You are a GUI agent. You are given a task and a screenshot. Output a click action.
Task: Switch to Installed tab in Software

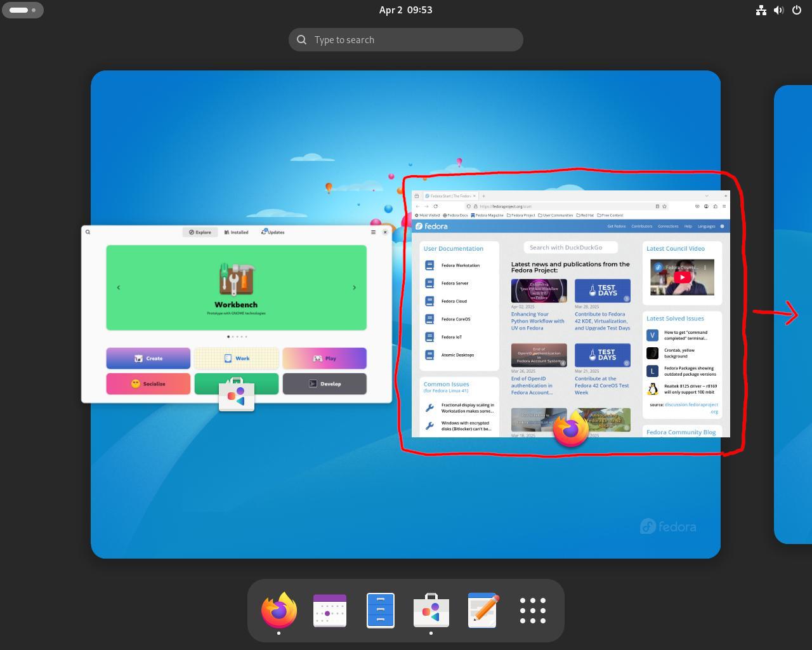[x=237, y=232]
